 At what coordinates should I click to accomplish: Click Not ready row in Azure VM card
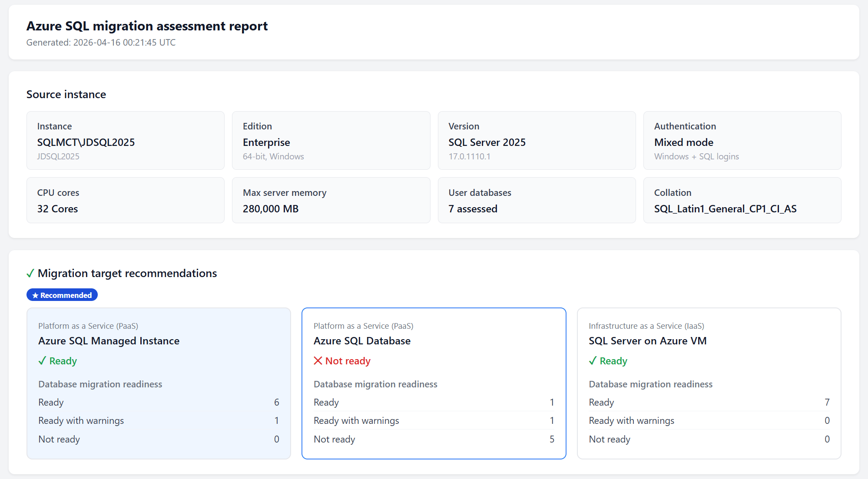pyautogui.click(x=709, y=439)
